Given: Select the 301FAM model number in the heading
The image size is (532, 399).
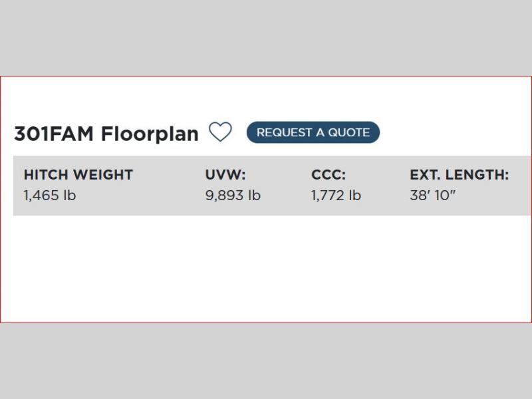Looking at the screenshot, I should pyautogui.click(x=55, y=134).
